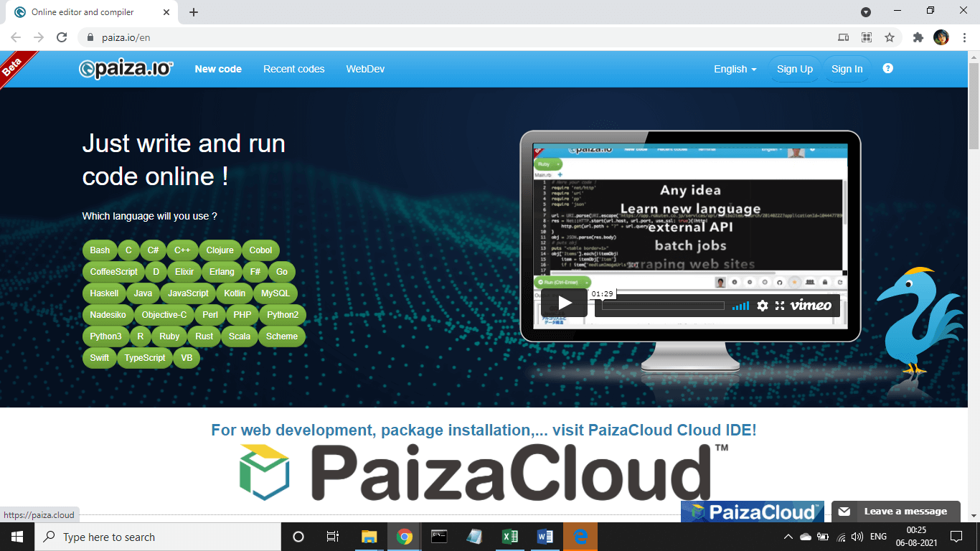This screenshot has width=980, height=551.
Task: Select Python2 language
Action: coord(283,315)
